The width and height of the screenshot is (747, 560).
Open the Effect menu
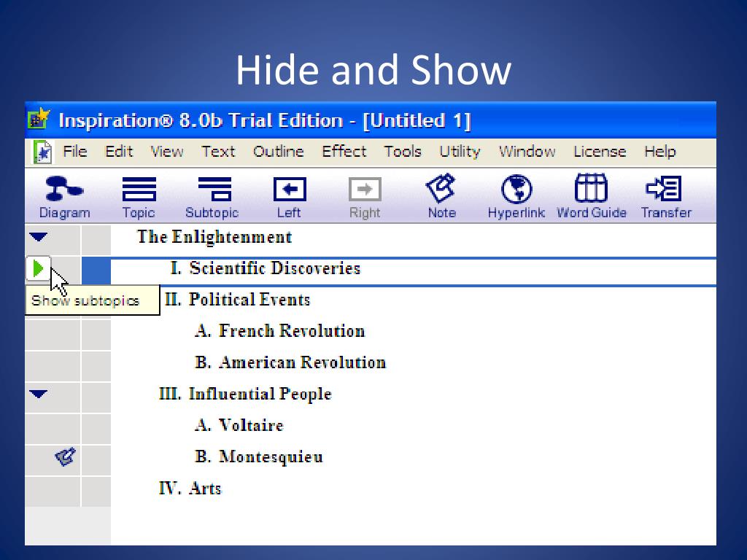(344, 152)
